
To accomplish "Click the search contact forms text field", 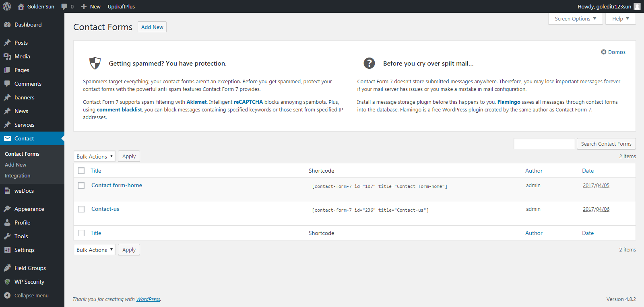I will [544, 144].
